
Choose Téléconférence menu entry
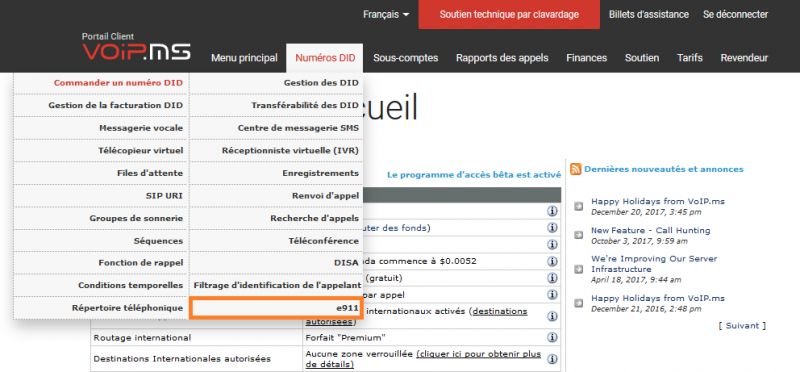pos(276,240)
